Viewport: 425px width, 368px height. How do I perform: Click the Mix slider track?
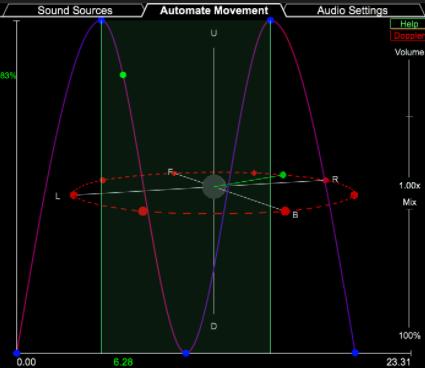click(410, 267)
